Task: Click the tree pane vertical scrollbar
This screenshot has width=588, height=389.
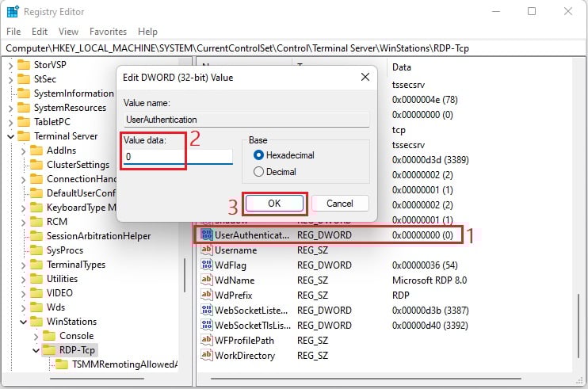Action: (185, 275)
